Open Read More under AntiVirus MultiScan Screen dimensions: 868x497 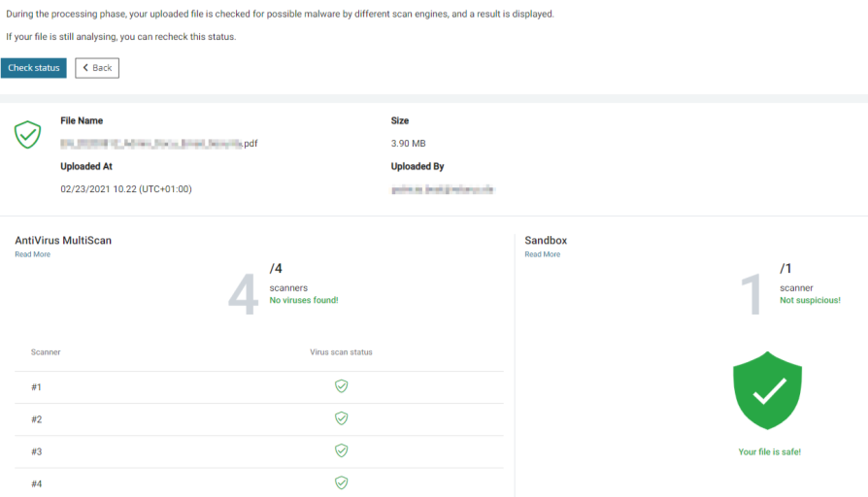pyautogui.click(x=33, y=254)
